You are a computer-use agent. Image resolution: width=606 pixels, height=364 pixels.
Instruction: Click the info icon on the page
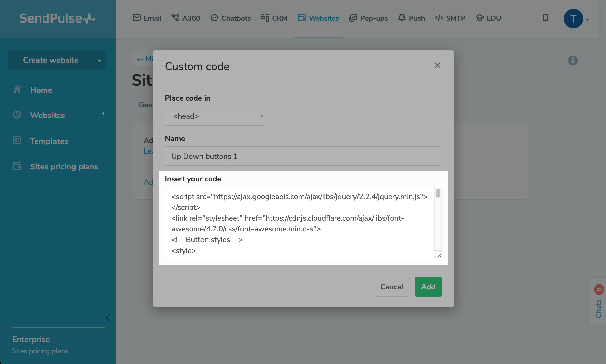pyautogui.click(x=573, y=60)
